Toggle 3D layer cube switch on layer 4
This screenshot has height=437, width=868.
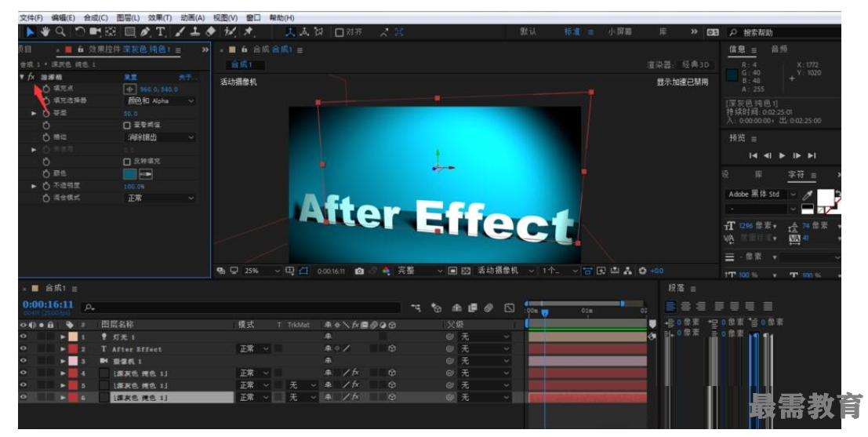(392, 373)
